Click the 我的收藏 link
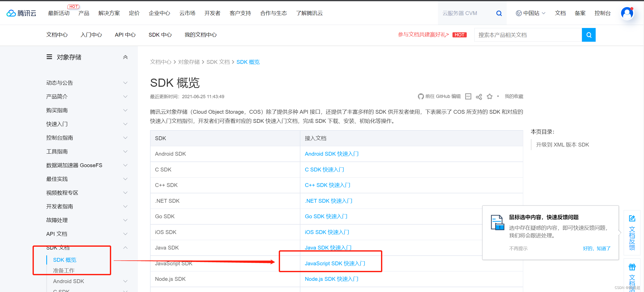The image size is (644, 292). pyautogui.click(x=514, y=96)
